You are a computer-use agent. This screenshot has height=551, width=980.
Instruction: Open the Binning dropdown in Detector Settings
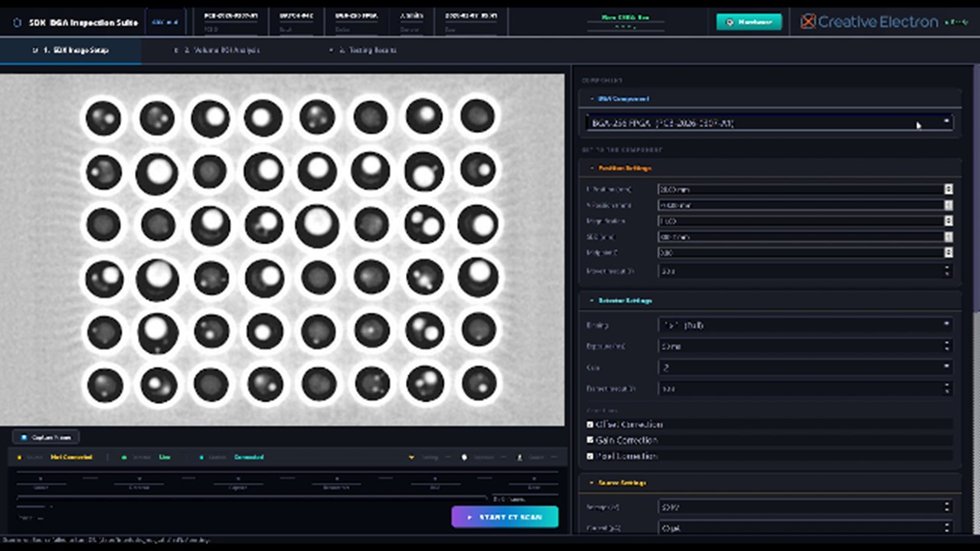click(x=805, y=325)
